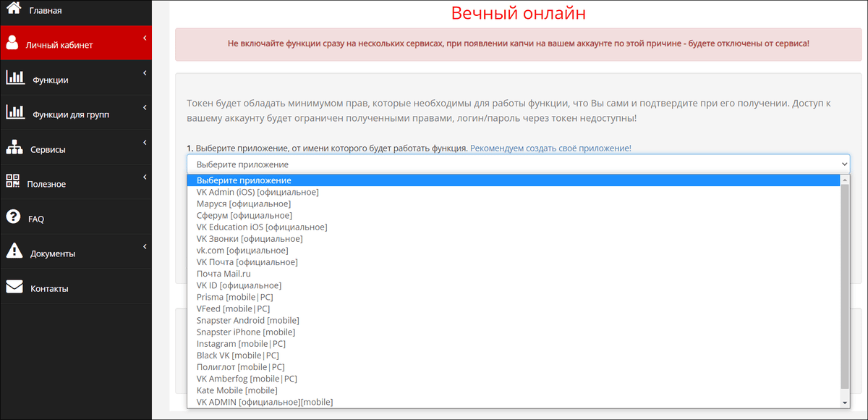868x420 pixels.
Task: Choose Black VK [mobile|PC] option
Action: click(x=514, y=355)
